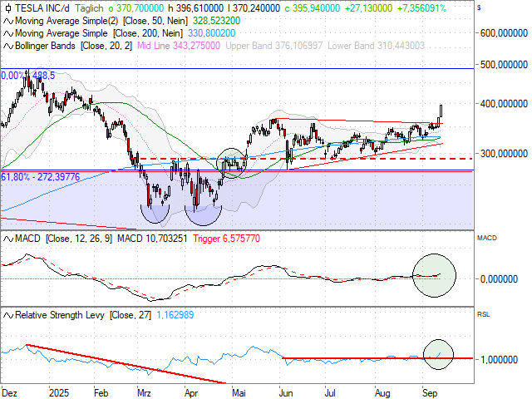Click the 200-day average value 330,800200
This screenshot has width=532, height=399.
click(x=212, y=33)
